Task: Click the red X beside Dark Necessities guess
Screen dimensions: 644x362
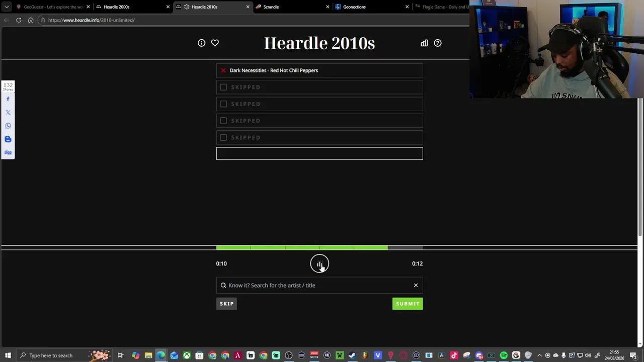Action: [x=223, y=70]
